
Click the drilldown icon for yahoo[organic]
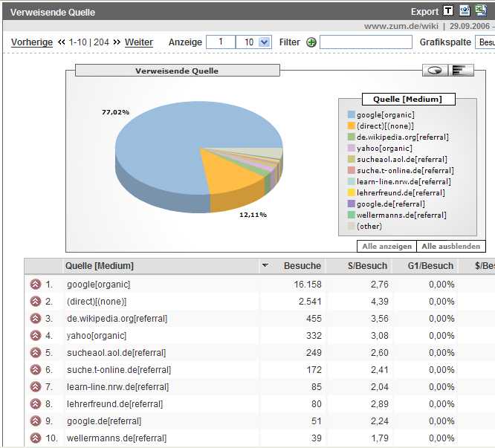coord(34,335)
